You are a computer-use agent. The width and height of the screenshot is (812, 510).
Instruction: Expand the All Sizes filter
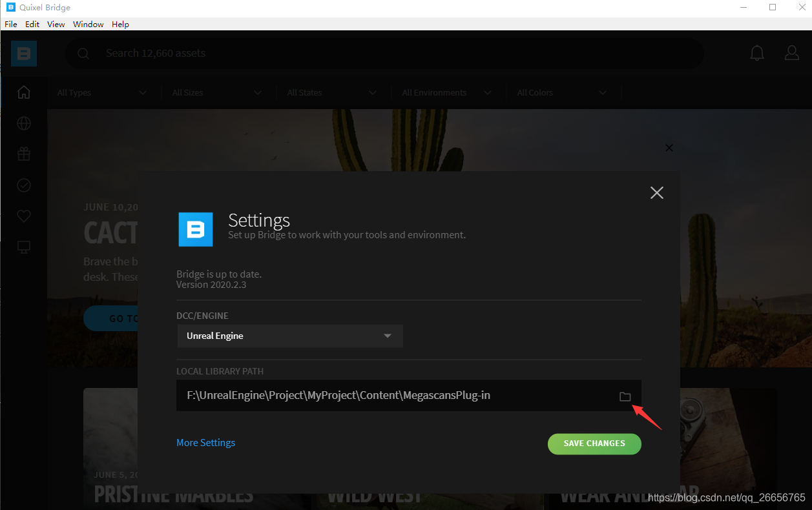217,93
